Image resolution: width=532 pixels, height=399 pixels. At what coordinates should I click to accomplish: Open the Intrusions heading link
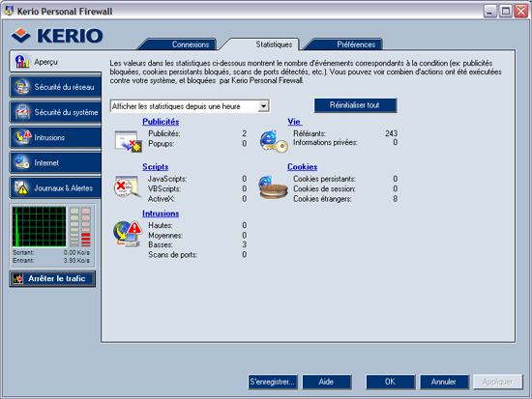point(161,214)
